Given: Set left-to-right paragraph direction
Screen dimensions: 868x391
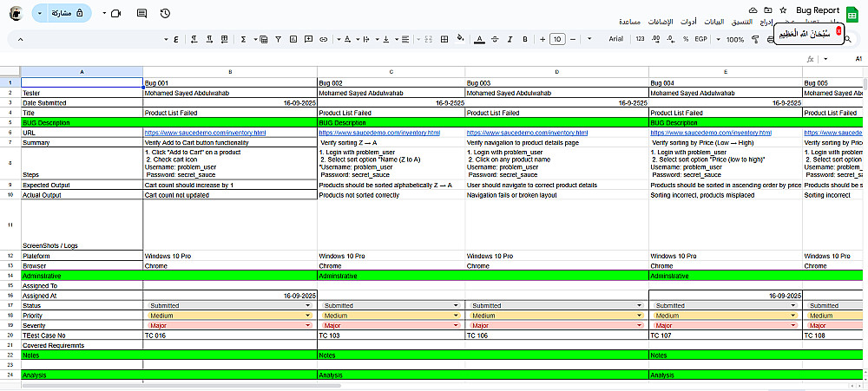Looking at the screenshot, I should [208, 39].
